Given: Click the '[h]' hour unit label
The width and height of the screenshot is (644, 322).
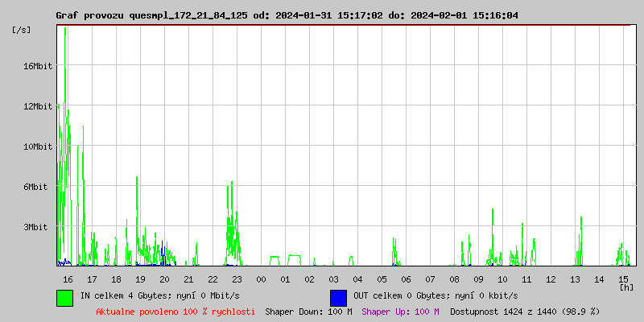Looking at the screenshot, I should click(x=625, y=287).
